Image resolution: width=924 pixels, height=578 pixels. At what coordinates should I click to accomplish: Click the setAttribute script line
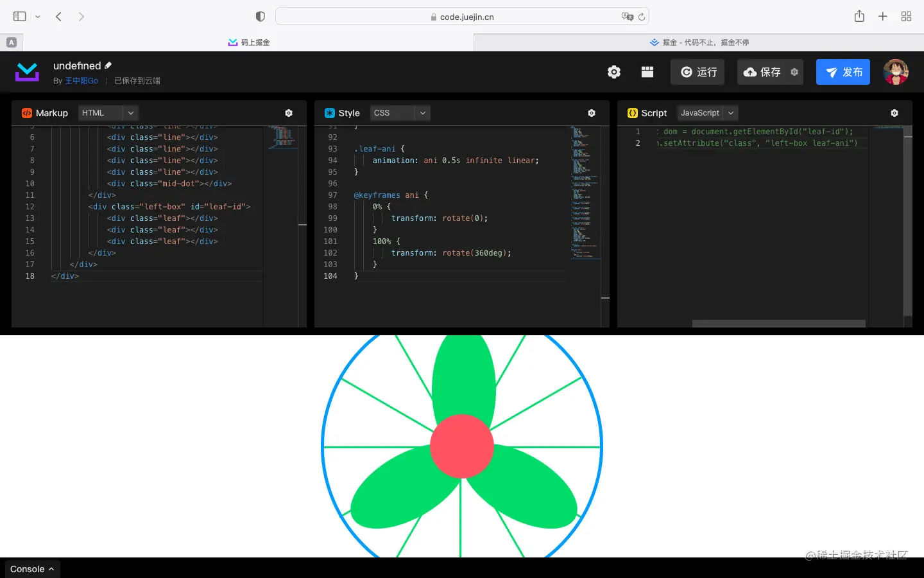click(x=757, y=143)
